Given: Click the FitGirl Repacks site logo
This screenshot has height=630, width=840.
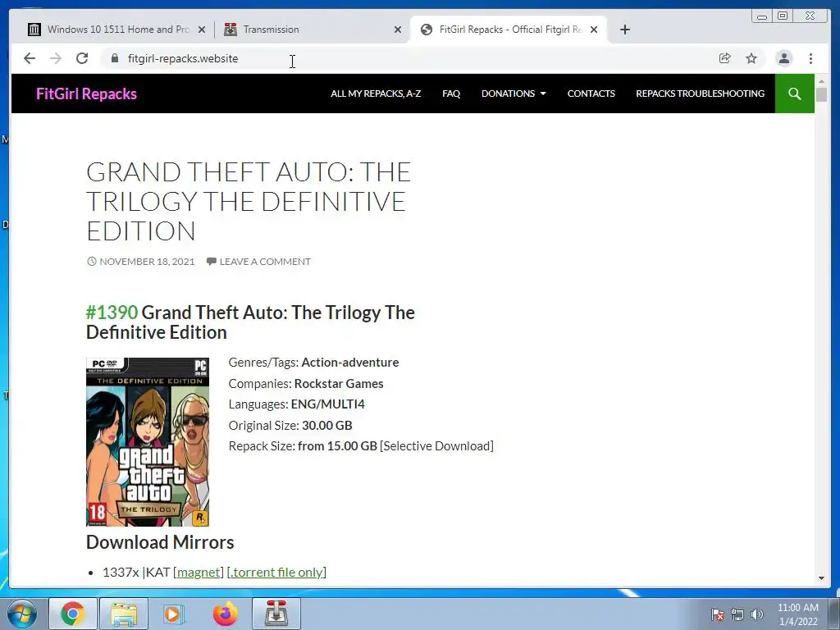Looking at the screenshot, I should pos(86,94).
